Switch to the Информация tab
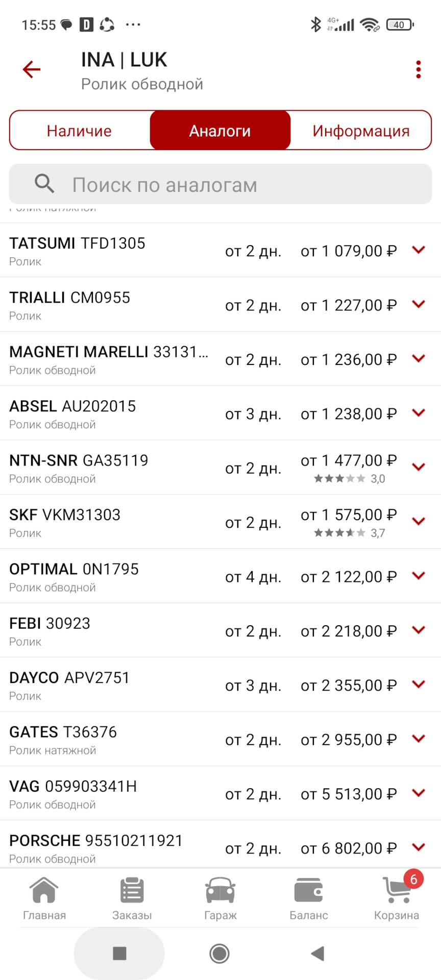 tap(361, 131)
